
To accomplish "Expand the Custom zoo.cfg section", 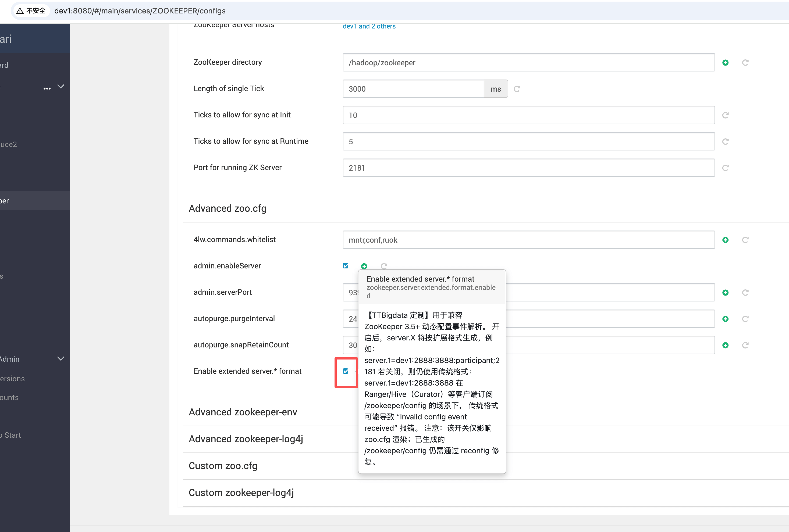I will point(223,466).
